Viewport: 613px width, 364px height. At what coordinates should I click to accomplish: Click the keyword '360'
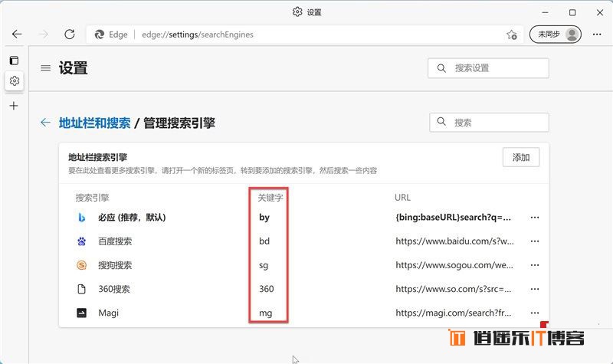coord(266,289)
